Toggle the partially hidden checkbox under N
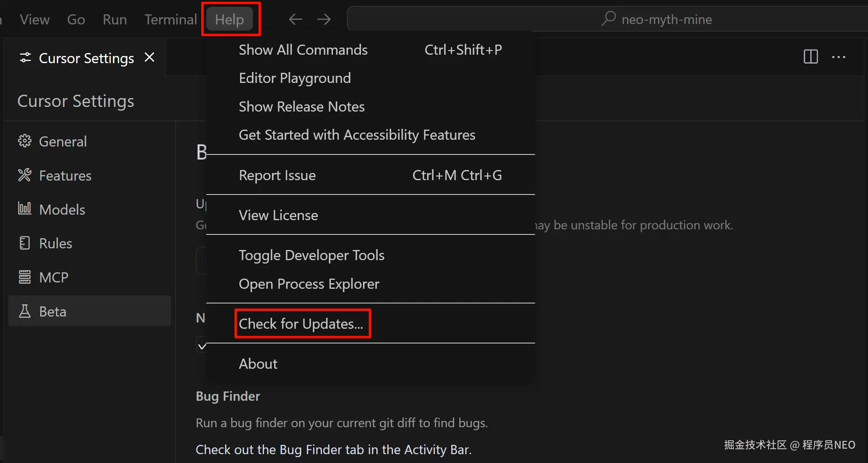The width and height of the screenshot is (868, 463). [x=202, y=345]
